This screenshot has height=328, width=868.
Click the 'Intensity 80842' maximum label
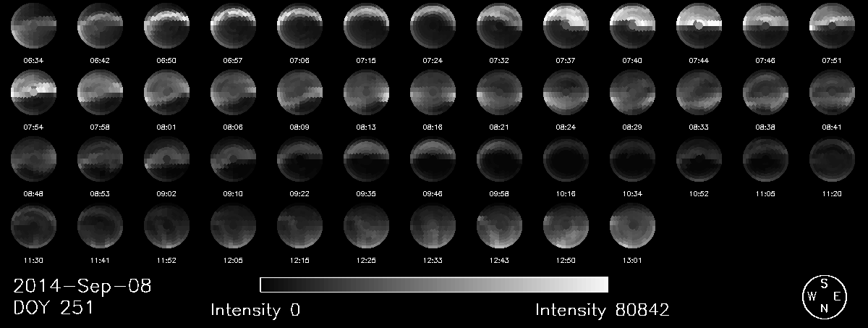602,311
